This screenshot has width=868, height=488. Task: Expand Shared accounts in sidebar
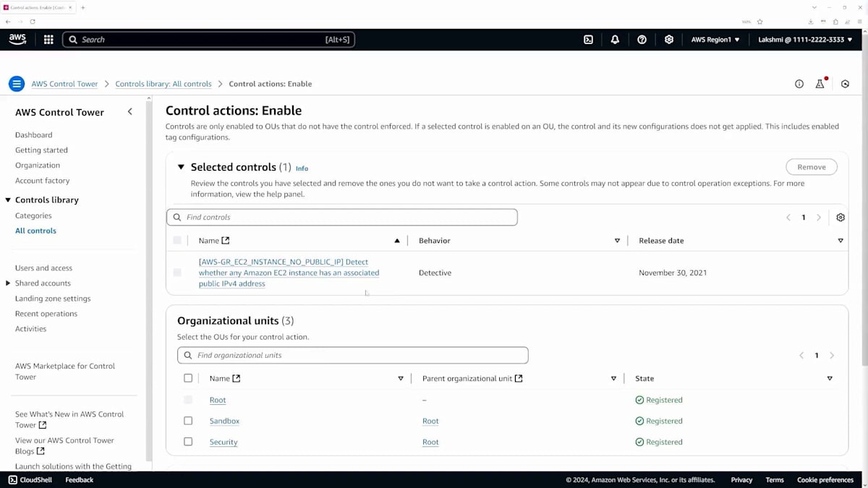click(8, 283)
